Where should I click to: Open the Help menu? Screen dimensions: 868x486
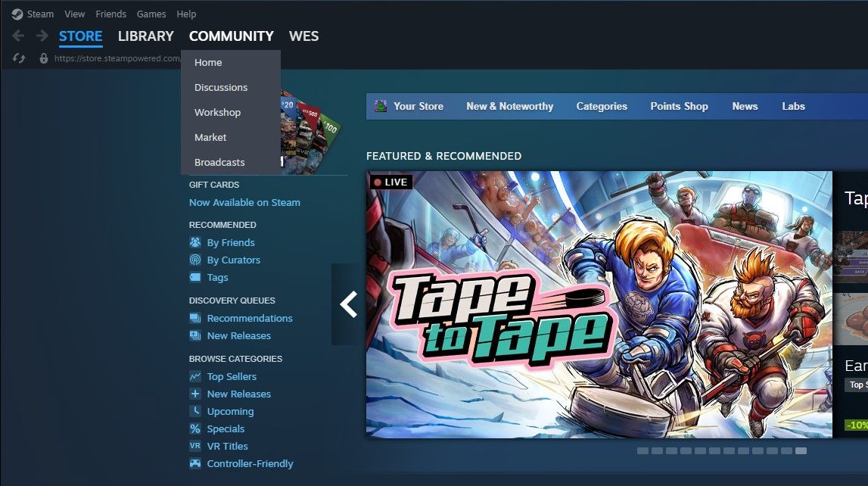(186, 14)
